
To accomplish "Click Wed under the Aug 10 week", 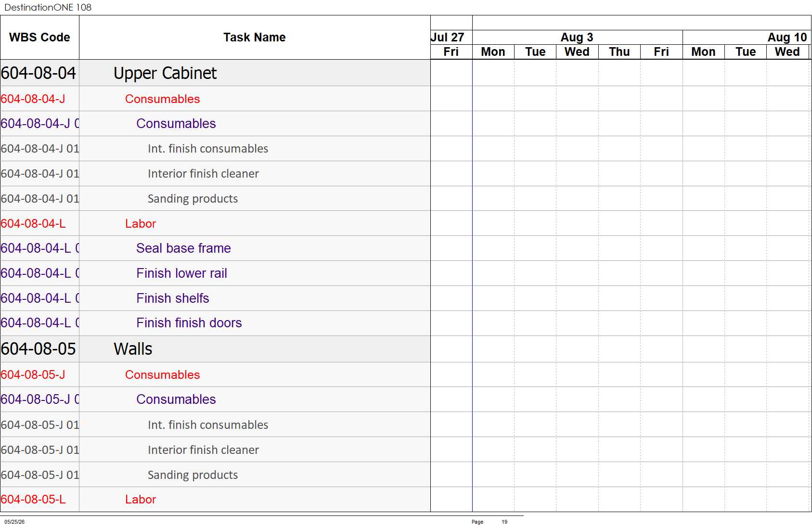I will (x=787, y=52).
